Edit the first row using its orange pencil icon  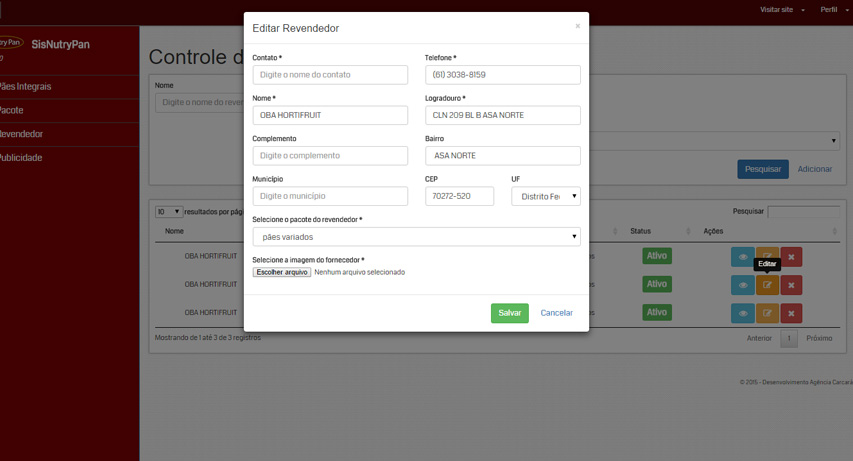click(767, 254)
